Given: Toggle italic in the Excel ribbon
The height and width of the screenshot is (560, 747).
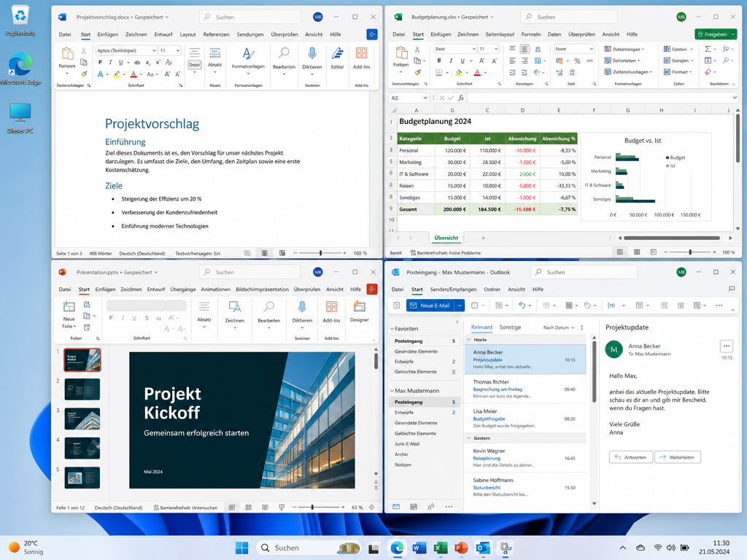Looking at the screenshot, I should [451, 61].
